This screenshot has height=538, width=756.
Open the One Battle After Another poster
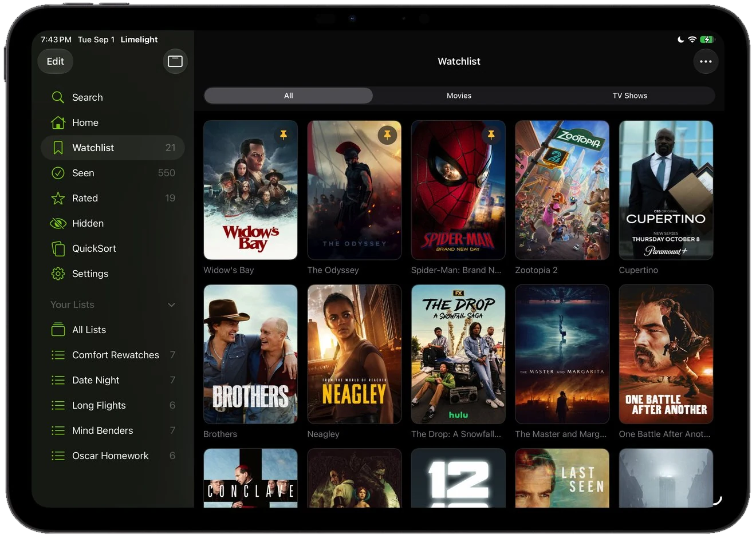(666, 354)
